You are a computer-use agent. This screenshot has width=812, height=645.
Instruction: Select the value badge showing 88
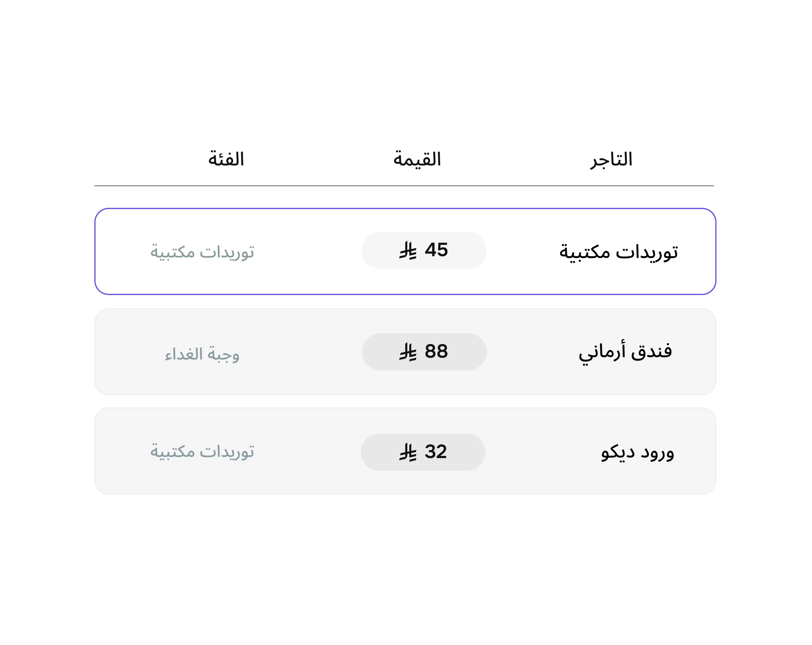(x=424, y=351)
